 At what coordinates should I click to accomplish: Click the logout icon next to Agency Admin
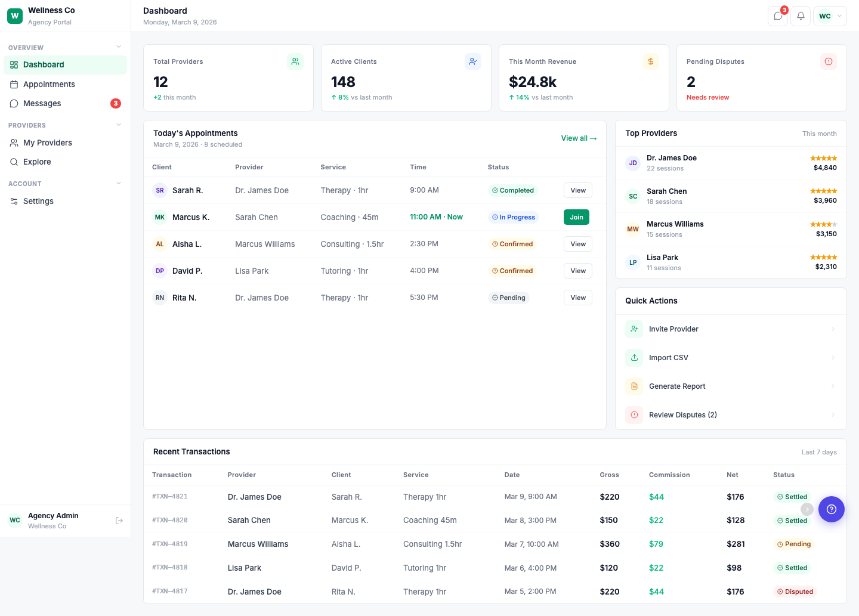click(119, 520)
